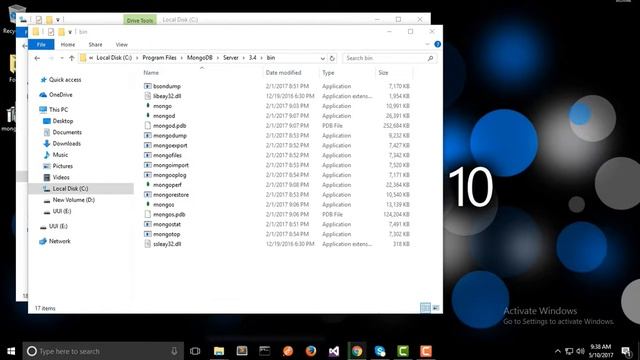This screenshot has height=360, width=640.
Task: Sort by the Type column header
Action: pos(328,73)
